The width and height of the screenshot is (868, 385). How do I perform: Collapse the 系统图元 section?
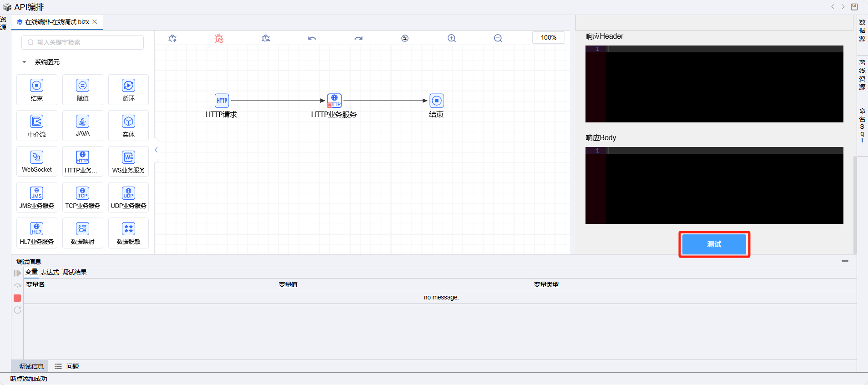click(24, 62)
